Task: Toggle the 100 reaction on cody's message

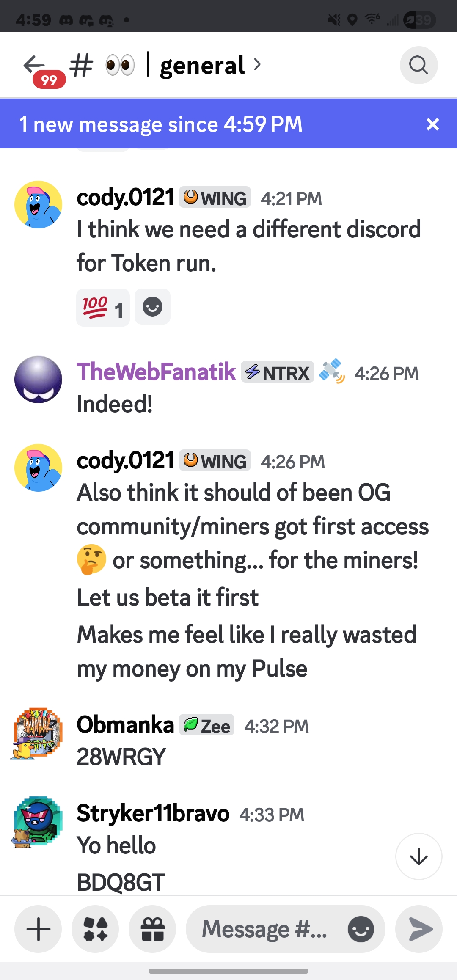Action: tap(103, 308)
